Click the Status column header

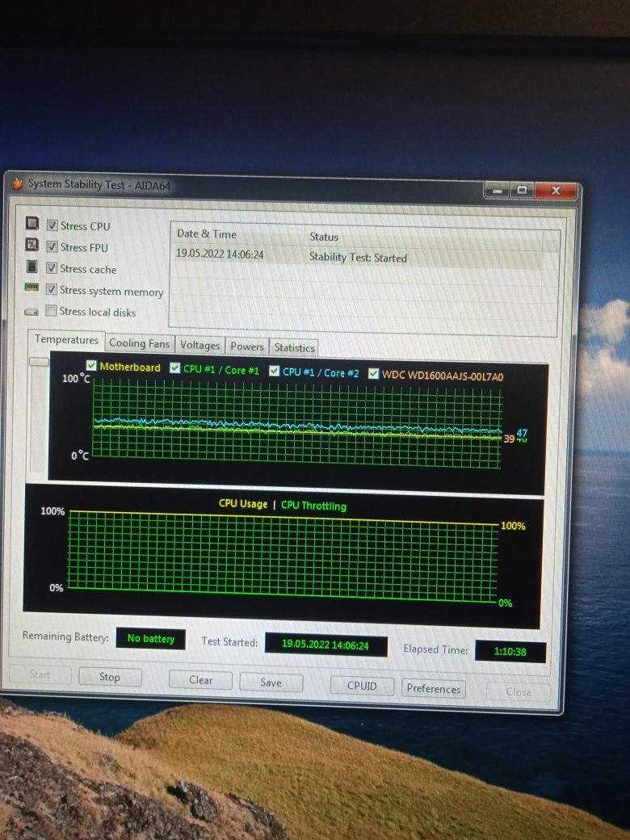324,236
